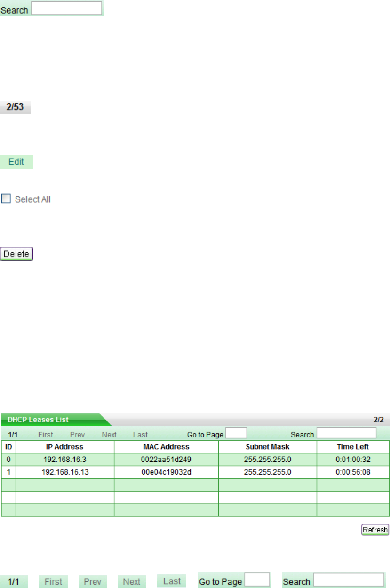Click MAC address 00e04c19032d

(166, 472)
